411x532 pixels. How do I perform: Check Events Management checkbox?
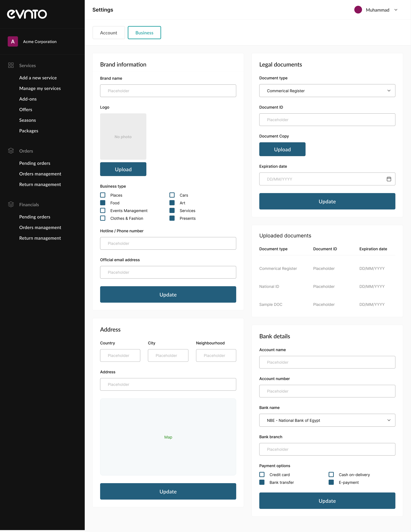coord(103,210)
